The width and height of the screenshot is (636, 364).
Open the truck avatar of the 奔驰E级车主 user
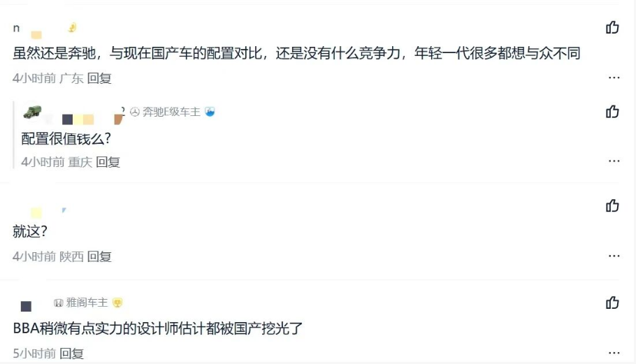pos(32,112)
